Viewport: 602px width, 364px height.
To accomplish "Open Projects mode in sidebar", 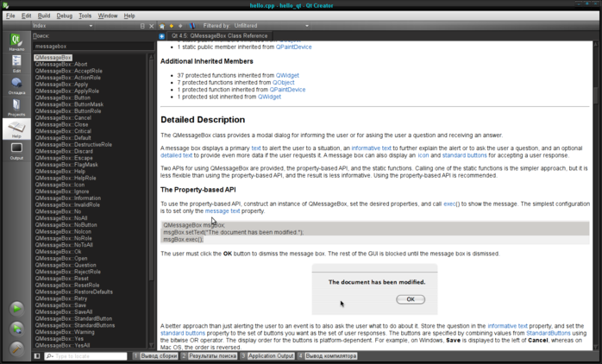I will click(16, 107).
